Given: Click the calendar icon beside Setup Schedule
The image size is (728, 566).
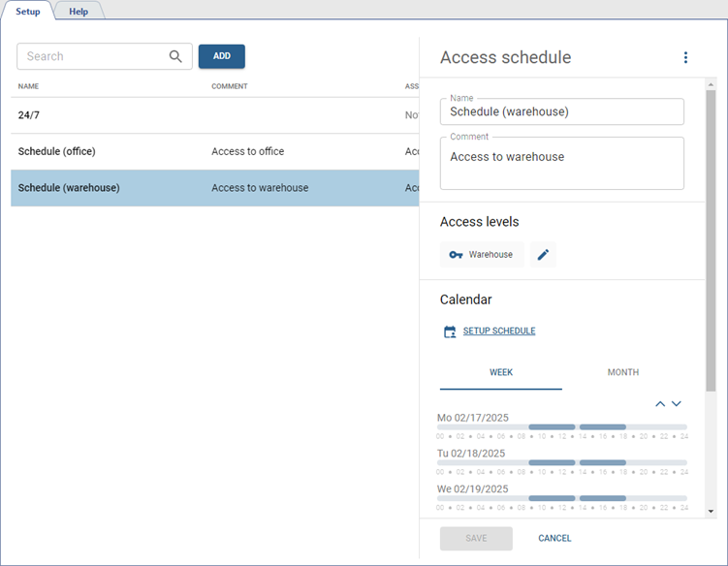Looking at the screenshot, I should [450, 331].
